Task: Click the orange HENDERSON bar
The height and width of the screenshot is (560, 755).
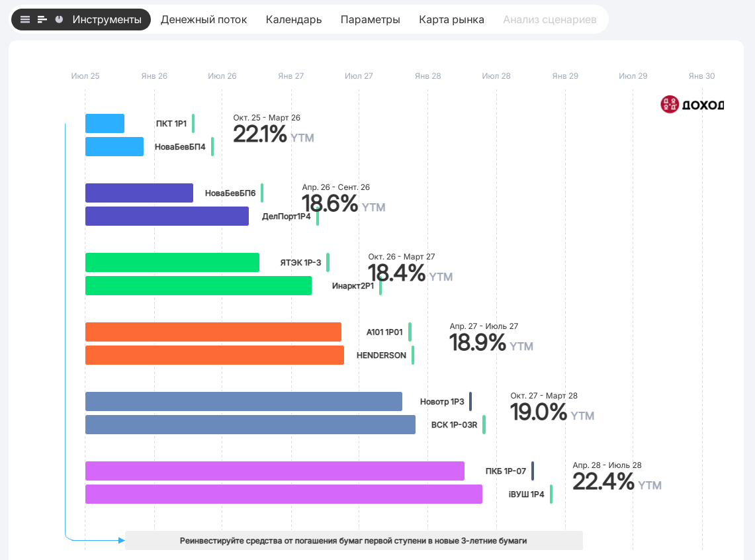Action: (x=214, y=355)
